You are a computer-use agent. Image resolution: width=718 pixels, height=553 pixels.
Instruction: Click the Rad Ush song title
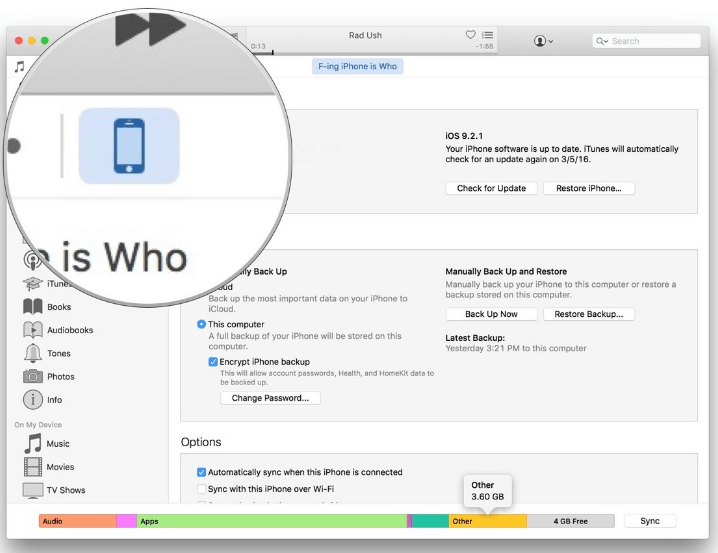[x=365, y=35]
